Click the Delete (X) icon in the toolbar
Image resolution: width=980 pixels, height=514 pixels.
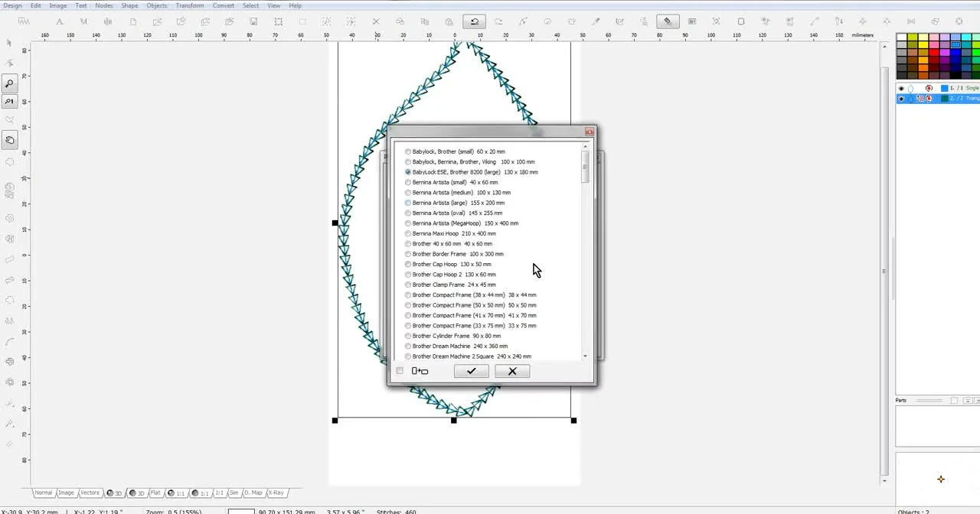click(375, 21)
